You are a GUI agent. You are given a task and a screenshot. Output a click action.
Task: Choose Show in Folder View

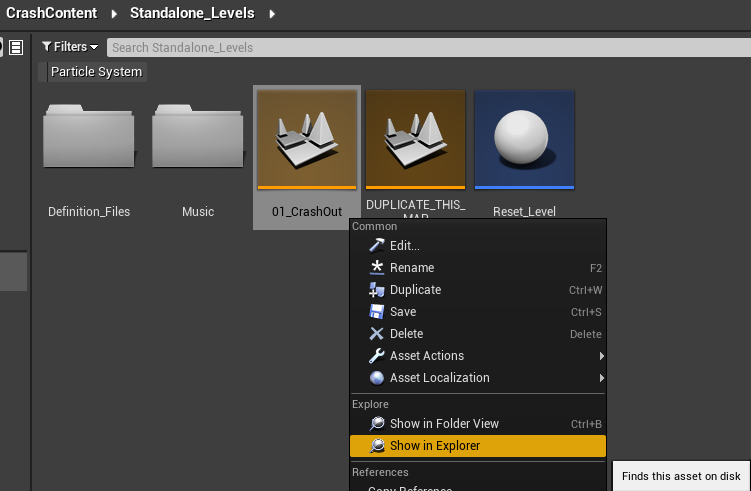point(478,423)
